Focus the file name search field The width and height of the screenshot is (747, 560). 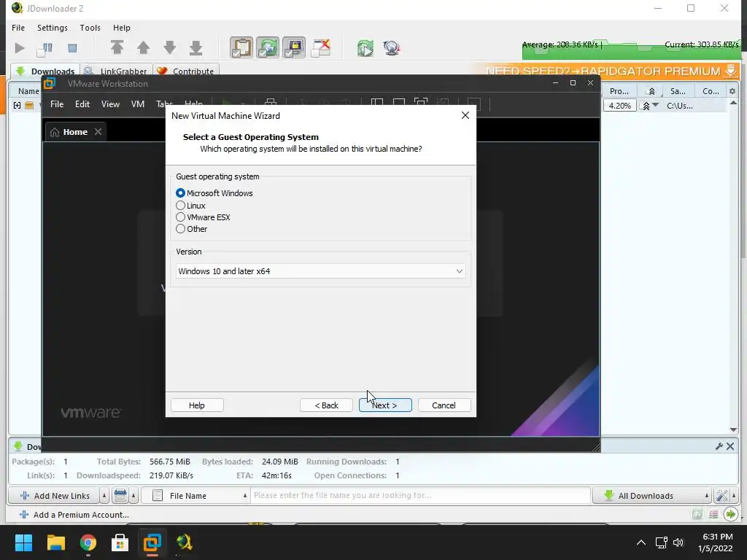[x=420, y=495]
